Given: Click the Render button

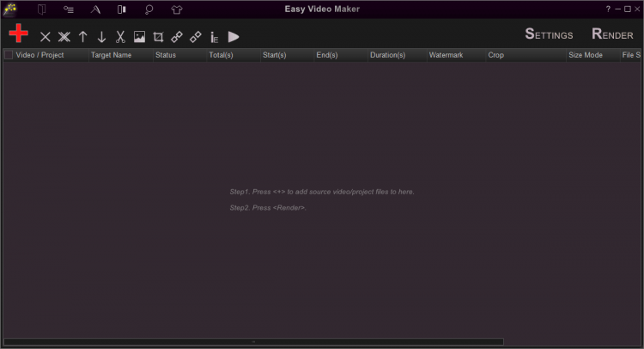Looking at the screenshot, I should pos(612,34).
